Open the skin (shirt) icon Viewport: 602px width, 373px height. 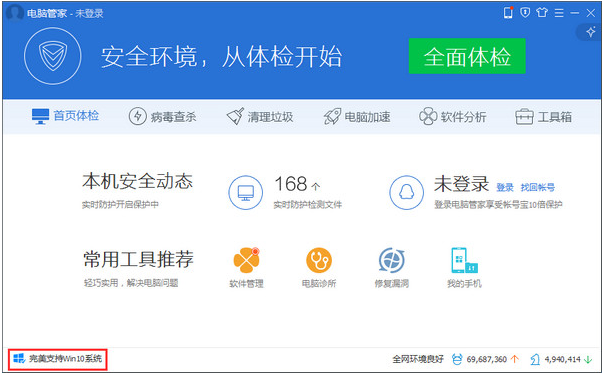pyautogui.click(x=542, y=13)
